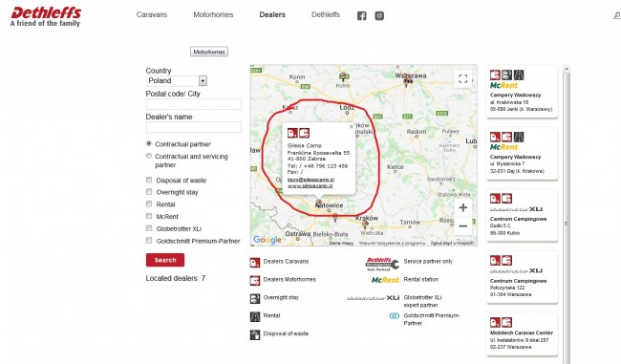Zoom out the map with minus button
Viewport: 621px width, 364px height.
(462, 226)
